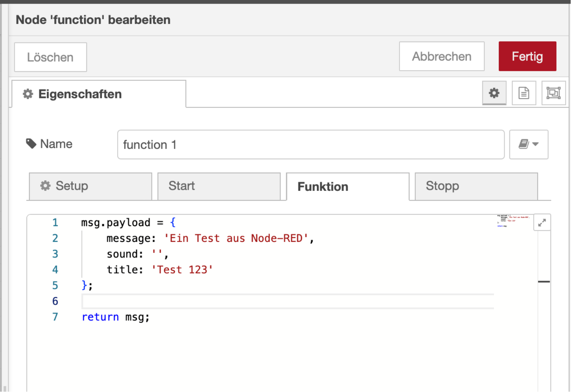Click the 'return msg;' code line
571x392 pixels.
point(116,317)
